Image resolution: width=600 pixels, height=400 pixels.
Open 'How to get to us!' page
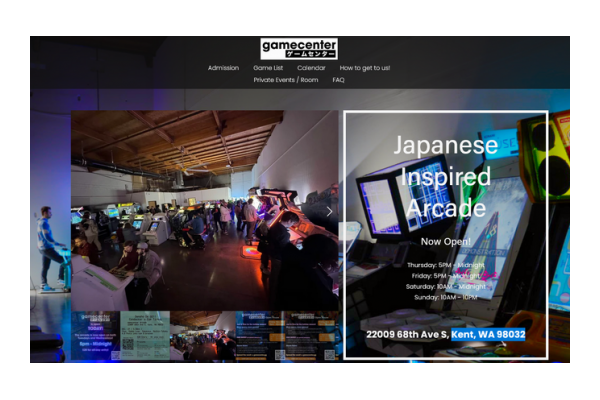pyautogui.click(x=365, y=68)
